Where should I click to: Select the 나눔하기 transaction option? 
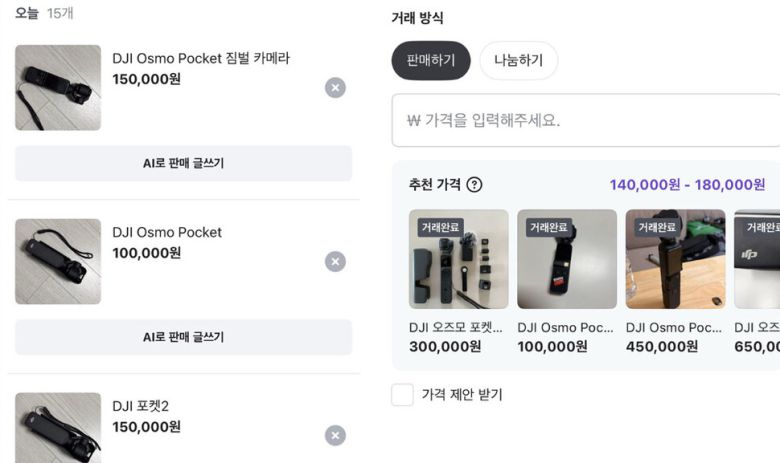pos(518,60)
